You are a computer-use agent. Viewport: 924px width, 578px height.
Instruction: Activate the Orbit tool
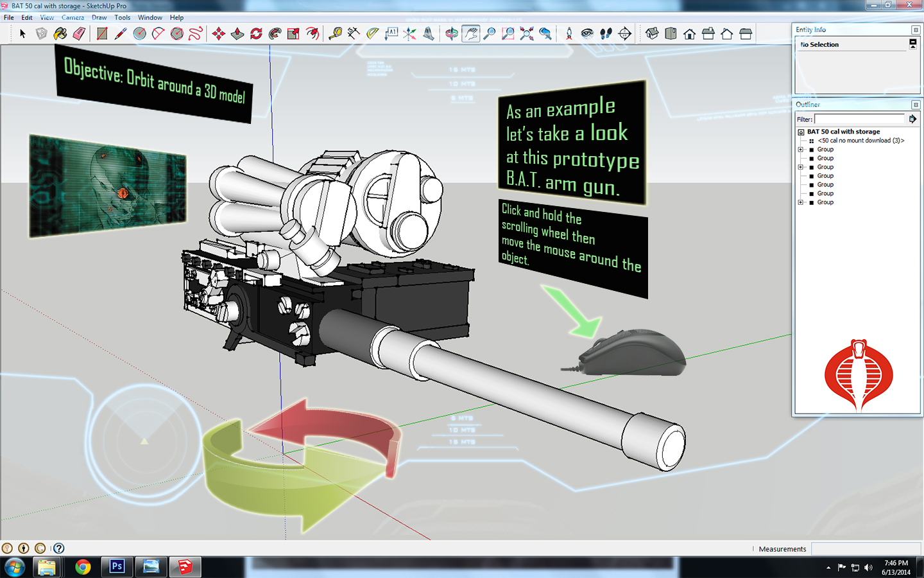click(x=452, y=33)
